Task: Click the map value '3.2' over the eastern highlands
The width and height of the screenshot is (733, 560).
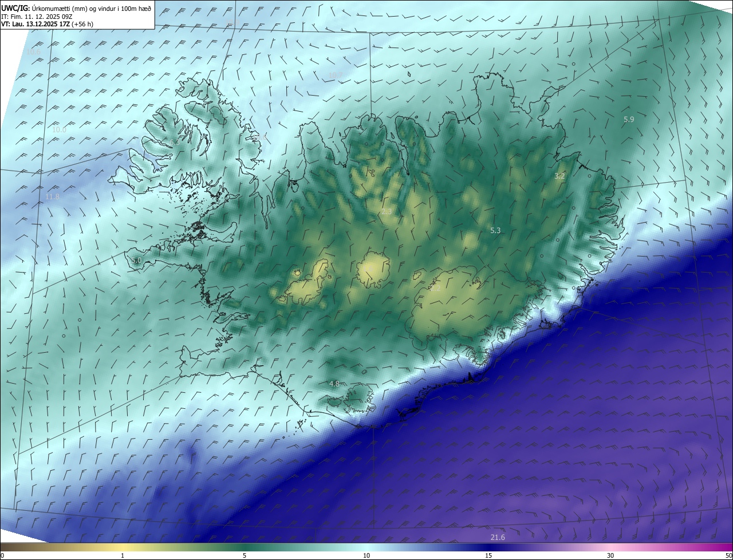Action: click(x=559, y=176)
